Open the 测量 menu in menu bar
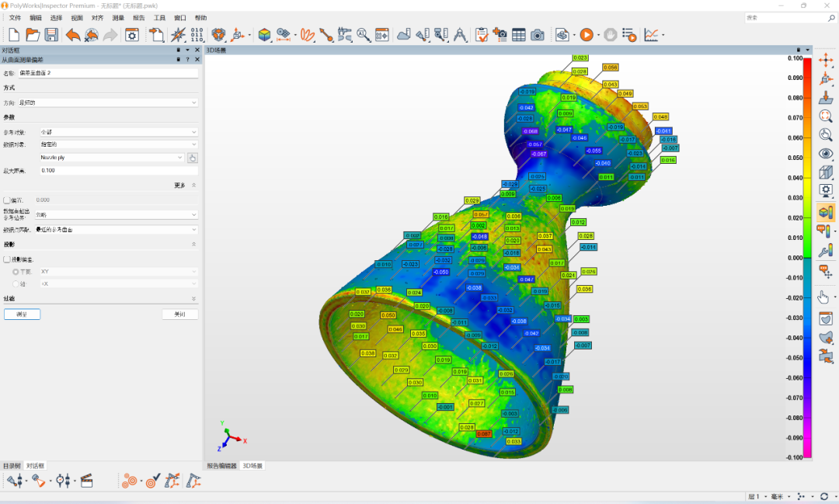The width and height of the screenshot is (839, 504). (118, 17)
